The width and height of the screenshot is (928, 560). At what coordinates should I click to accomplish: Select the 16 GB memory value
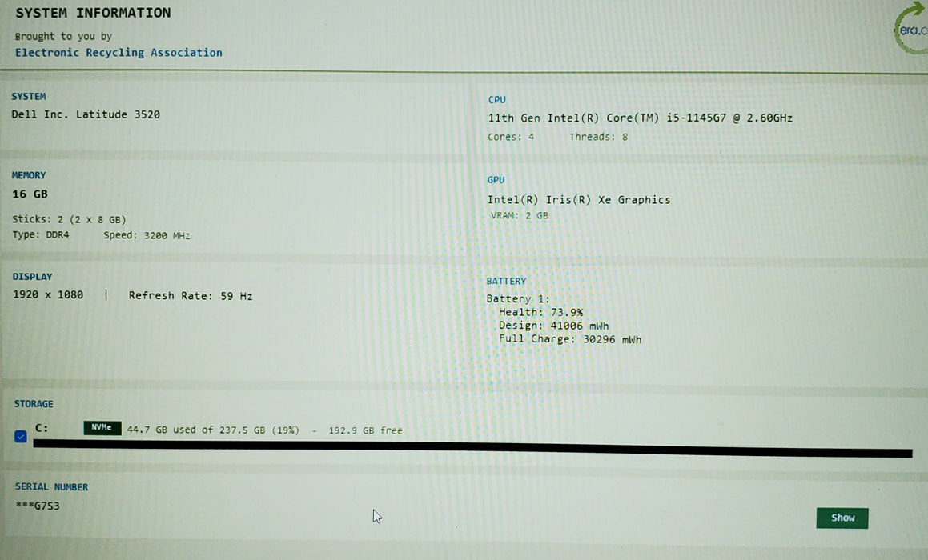(x=30, y=194)
